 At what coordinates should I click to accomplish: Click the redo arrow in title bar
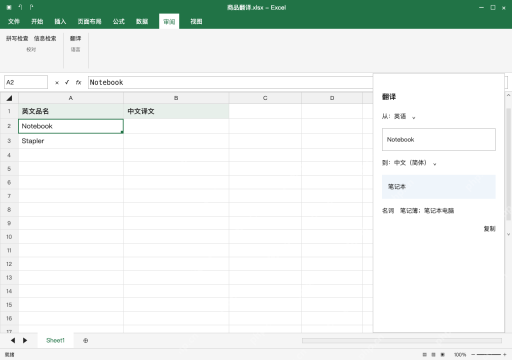(x=31, y=7)
